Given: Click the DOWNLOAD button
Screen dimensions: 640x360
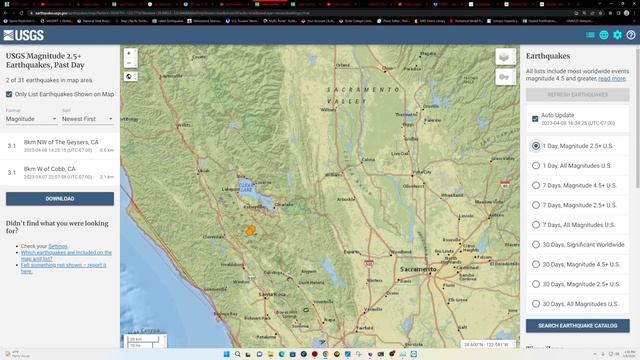Looking at the screenshot, I should (60, 199).
